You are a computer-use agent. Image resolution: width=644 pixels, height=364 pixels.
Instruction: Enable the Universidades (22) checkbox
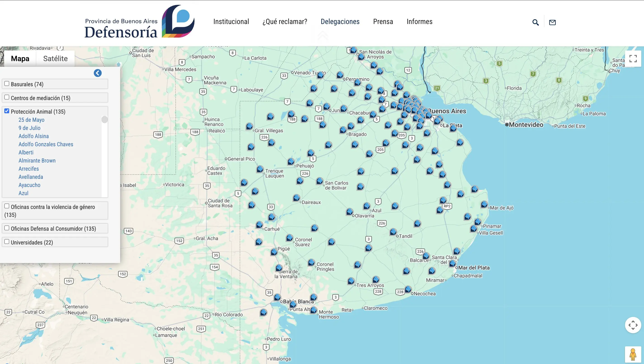(x=7, y=242)
